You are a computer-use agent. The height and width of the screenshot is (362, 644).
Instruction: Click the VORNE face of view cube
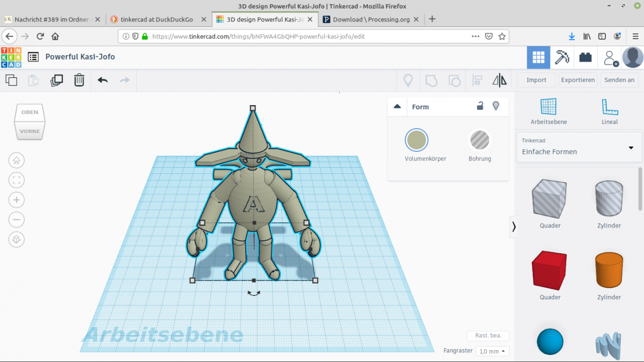coord(30,131)
